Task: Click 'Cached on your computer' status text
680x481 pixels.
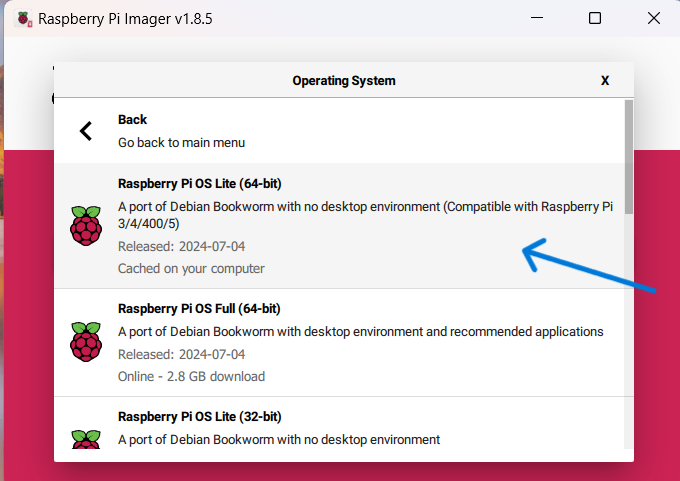Action: pos(191,268)
